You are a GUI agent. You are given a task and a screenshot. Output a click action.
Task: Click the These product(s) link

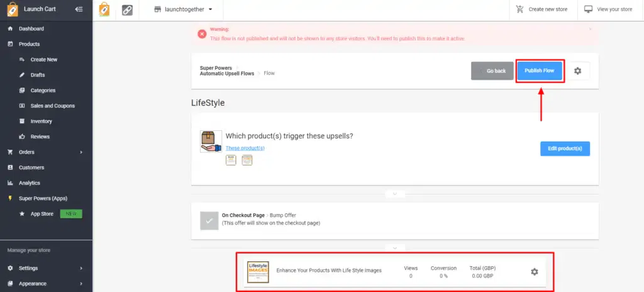(245, 148)
